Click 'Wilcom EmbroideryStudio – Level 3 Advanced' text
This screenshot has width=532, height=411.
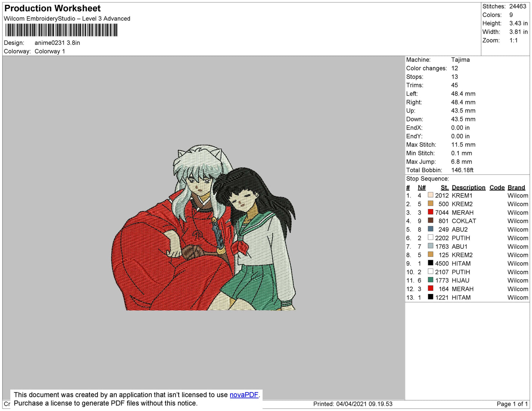tap(67, 18)
